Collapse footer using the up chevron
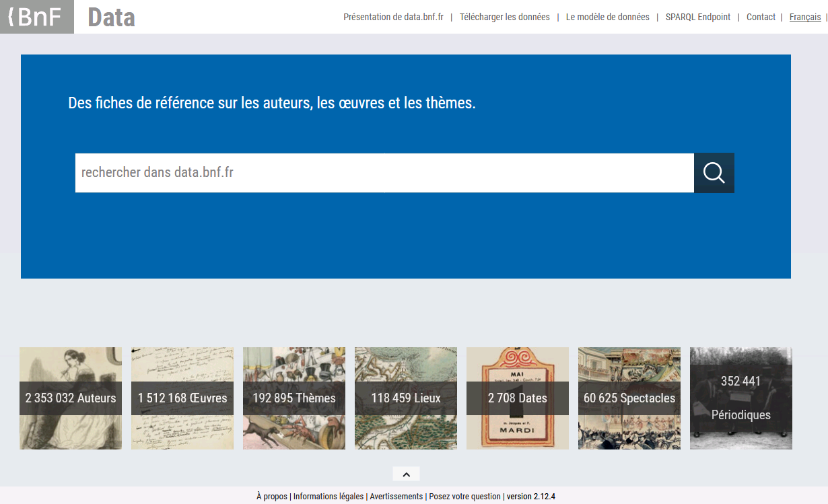 pyautogui.click(x=406, y=474)
